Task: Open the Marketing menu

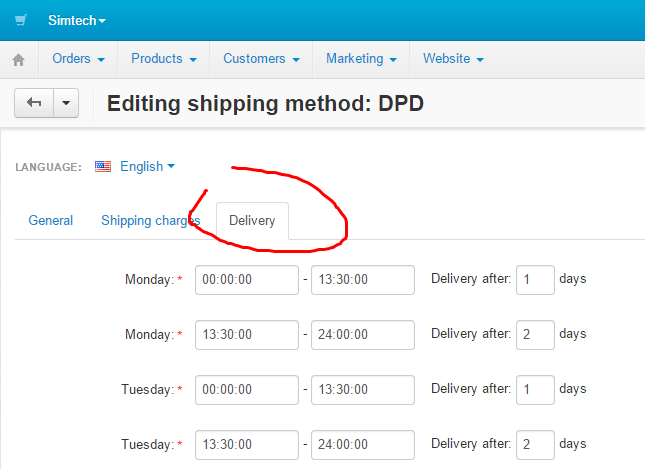Action: point(361,59)
